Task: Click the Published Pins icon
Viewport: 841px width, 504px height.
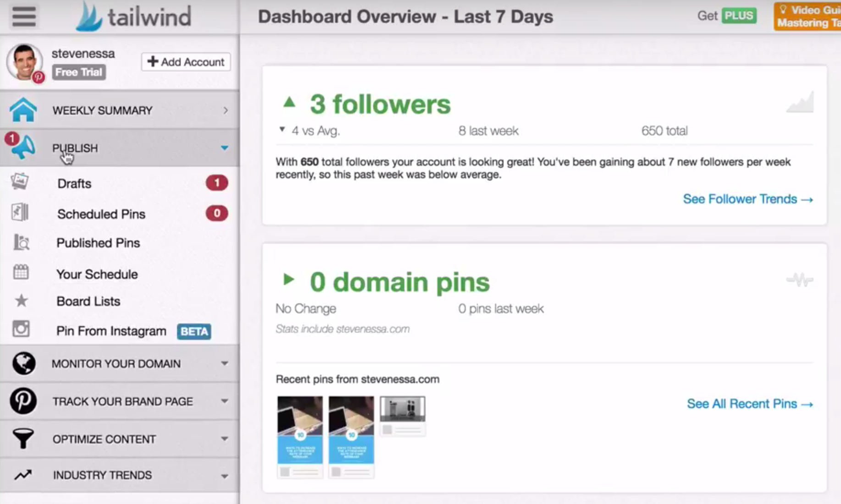Action: pyautogui.click(x=21, y=242)
